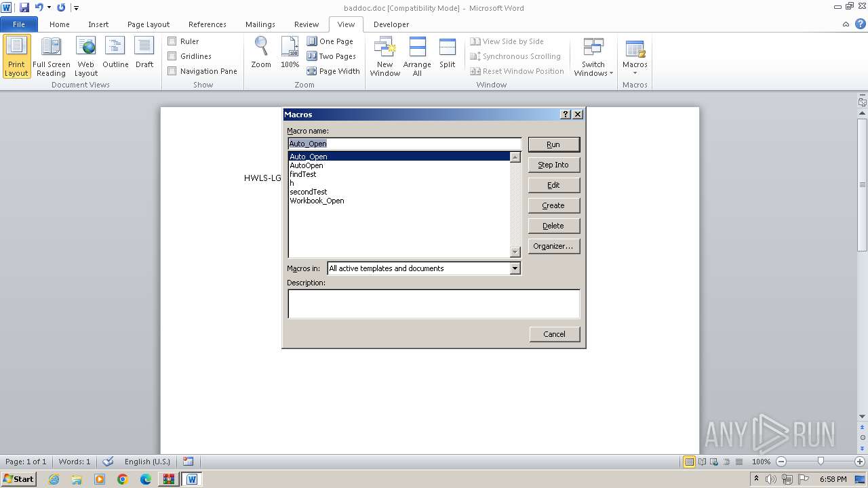
Task: Adjust the zoom slider handle
Action: point(821,462)
